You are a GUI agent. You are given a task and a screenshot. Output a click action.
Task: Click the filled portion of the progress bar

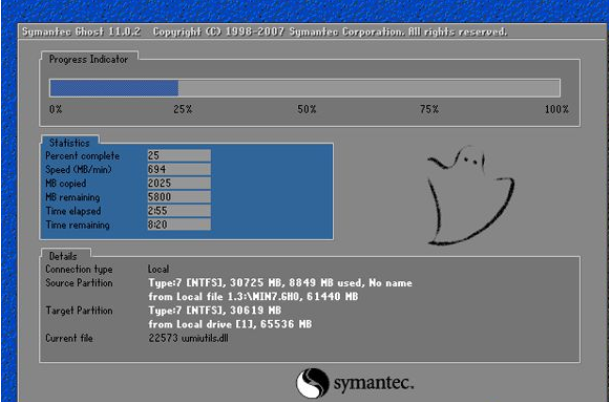coord(113,88)
